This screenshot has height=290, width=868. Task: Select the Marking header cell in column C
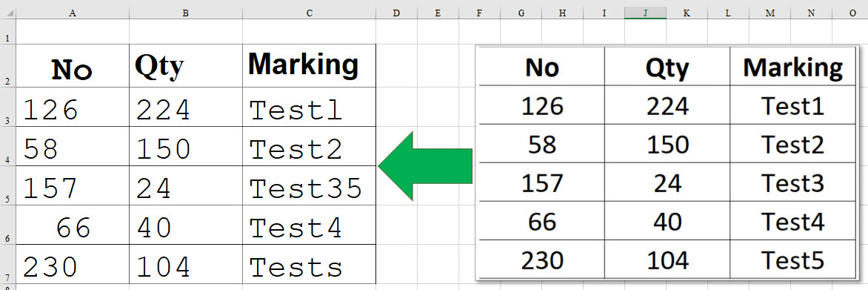309,66
